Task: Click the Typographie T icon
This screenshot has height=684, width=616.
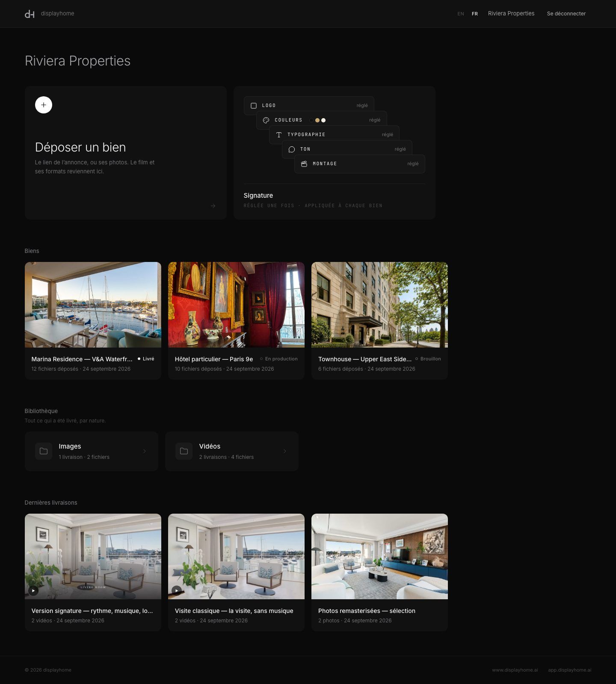Action: [279, 135]
